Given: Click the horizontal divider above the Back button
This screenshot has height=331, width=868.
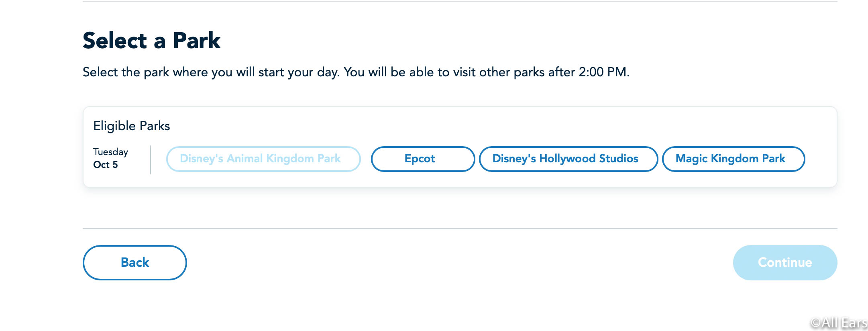Looking at the screenshot, I should click(x=460, y=229).
